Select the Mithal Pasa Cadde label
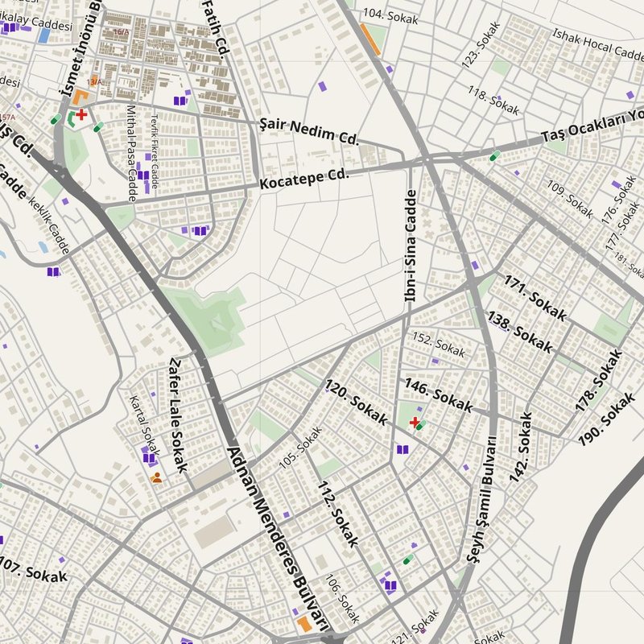 point(131,154)
